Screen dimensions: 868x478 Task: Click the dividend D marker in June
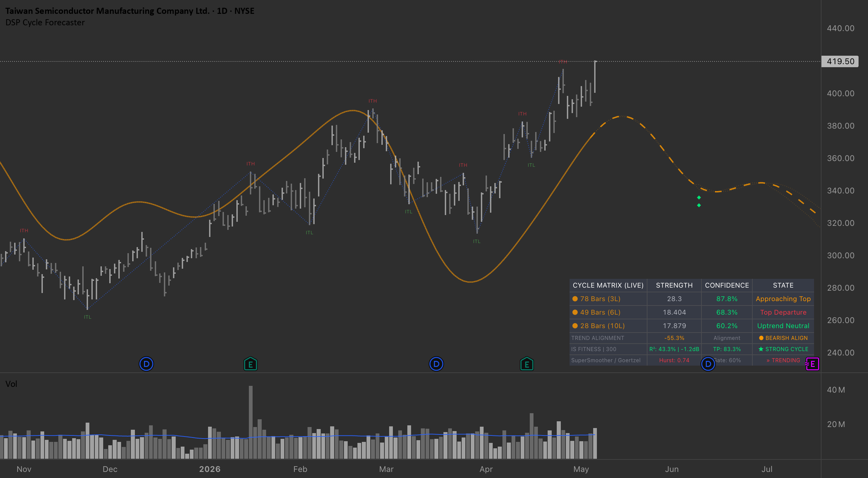708,364
